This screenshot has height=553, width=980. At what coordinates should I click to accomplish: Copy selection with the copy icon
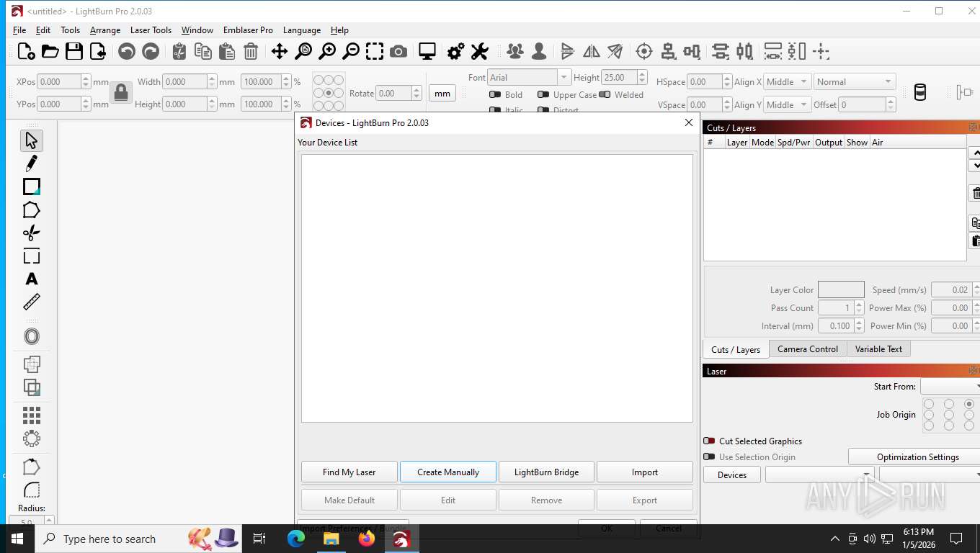203,51
